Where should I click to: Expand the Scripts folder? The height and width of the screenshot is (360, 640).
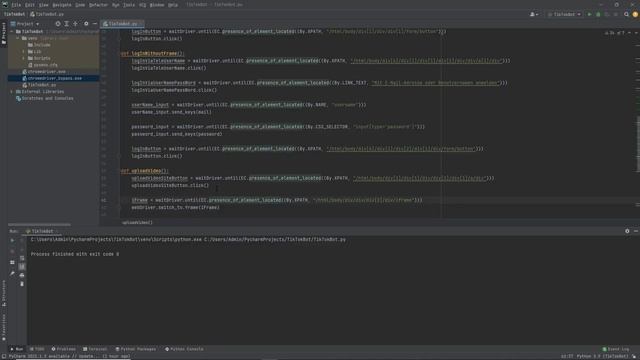tap(24, 58)
